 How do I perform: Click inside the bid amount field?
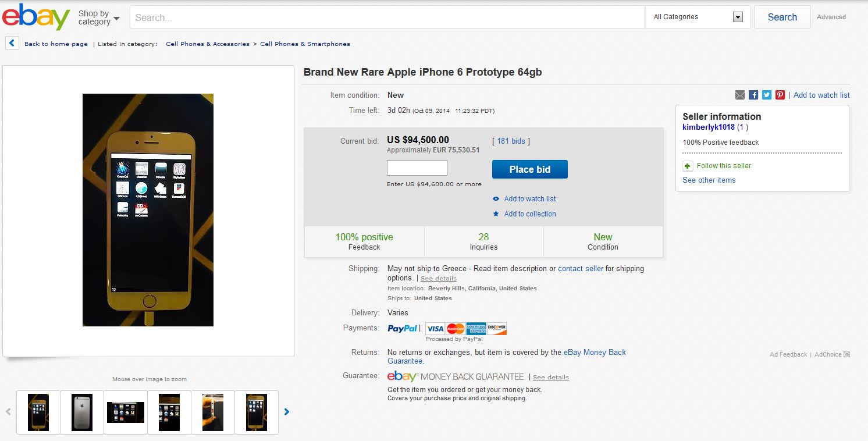(x=417, y=168)
